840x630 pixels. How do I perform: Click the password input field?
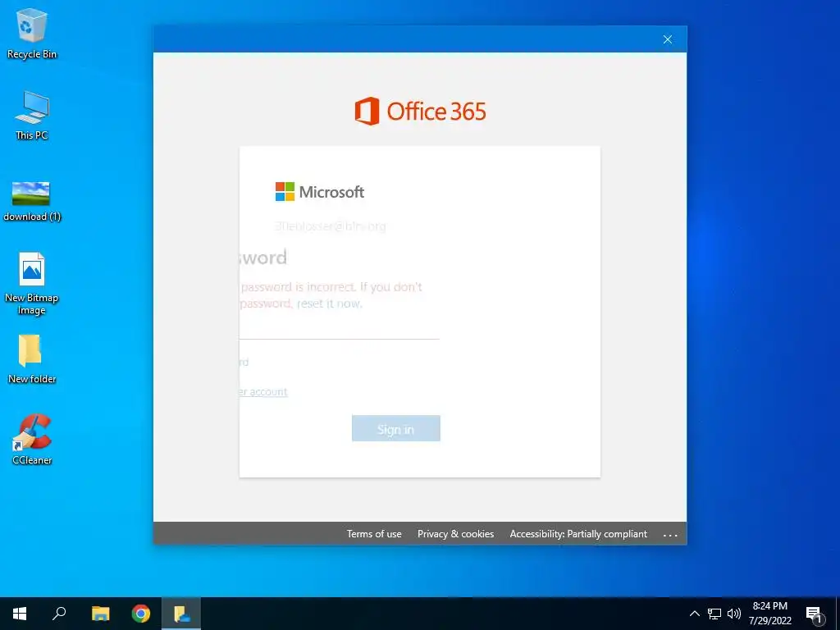(339, 328)
